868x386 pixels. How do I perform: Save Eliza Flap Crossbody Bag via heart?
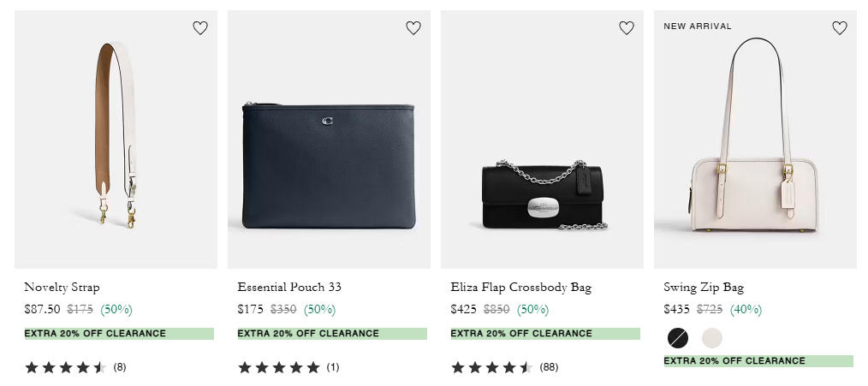[x=627, y=28]
